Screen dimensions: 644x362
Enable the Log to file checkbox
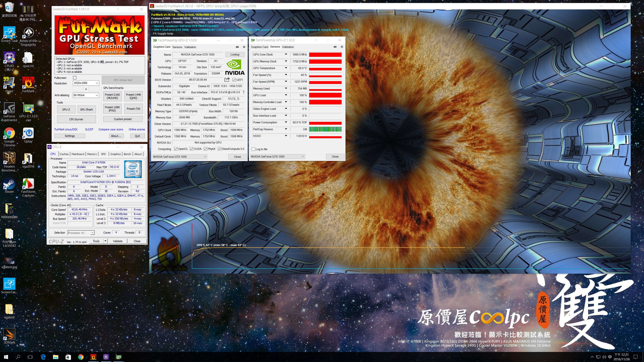[253, 149]
